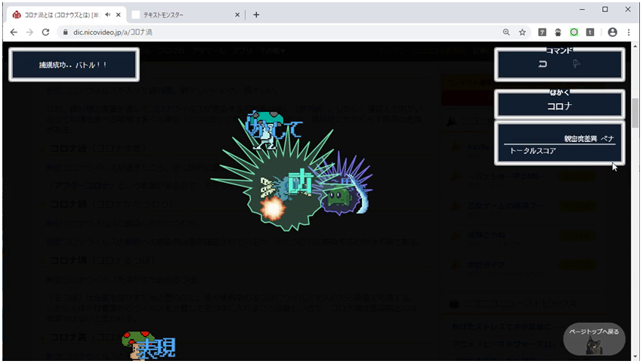
Task: Click the dimmed ホロライブ sidebar entry
Action: coord(486,265)
